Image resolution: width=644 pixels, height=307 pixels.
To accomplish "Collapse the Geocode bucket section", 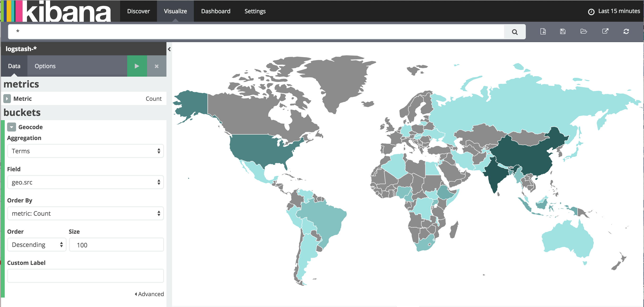I will click(x=12, y=127).
